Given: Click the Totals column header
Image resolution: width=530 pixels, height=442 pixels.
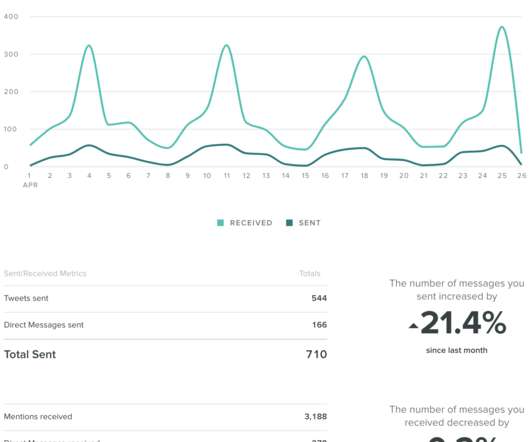Looking at the screenshot, I should tap(310, 273).
